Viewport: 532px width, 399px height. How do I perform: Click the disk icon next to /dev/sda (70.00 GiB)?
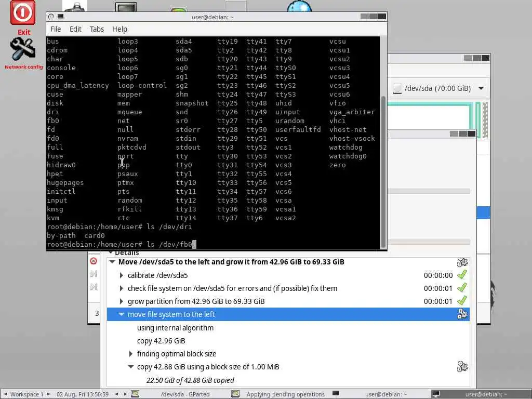396,88
